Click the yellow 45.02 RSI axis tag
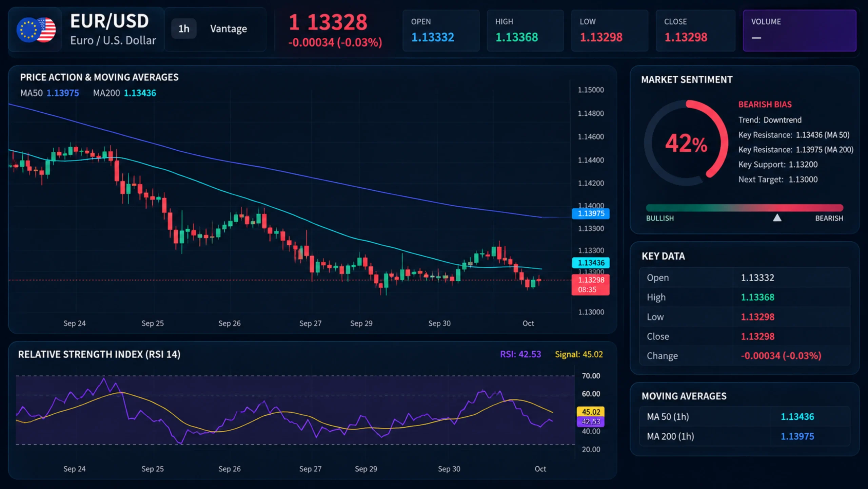 590,412
